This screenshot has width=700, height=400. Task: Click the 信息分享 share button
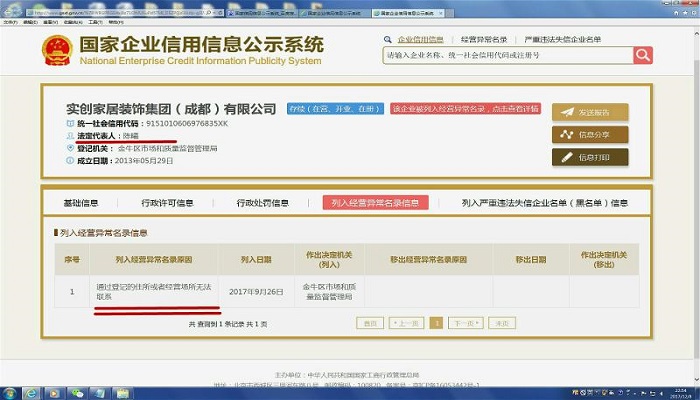coord(590,134)
